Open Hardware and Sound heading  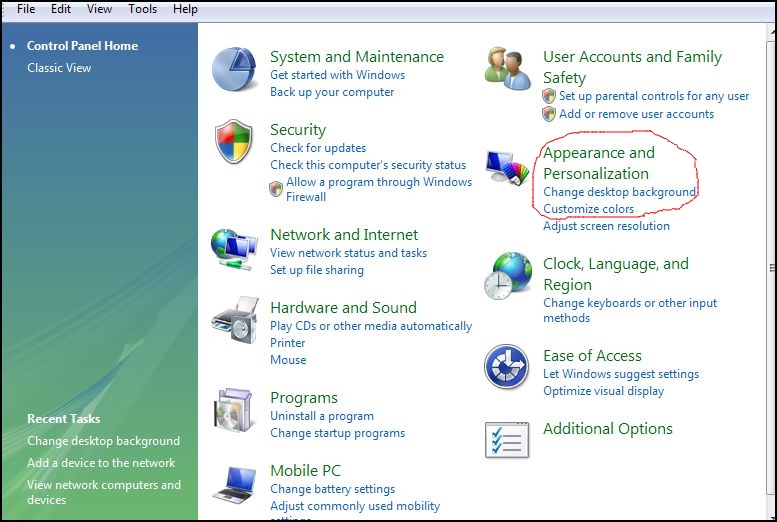click(343, 307)
